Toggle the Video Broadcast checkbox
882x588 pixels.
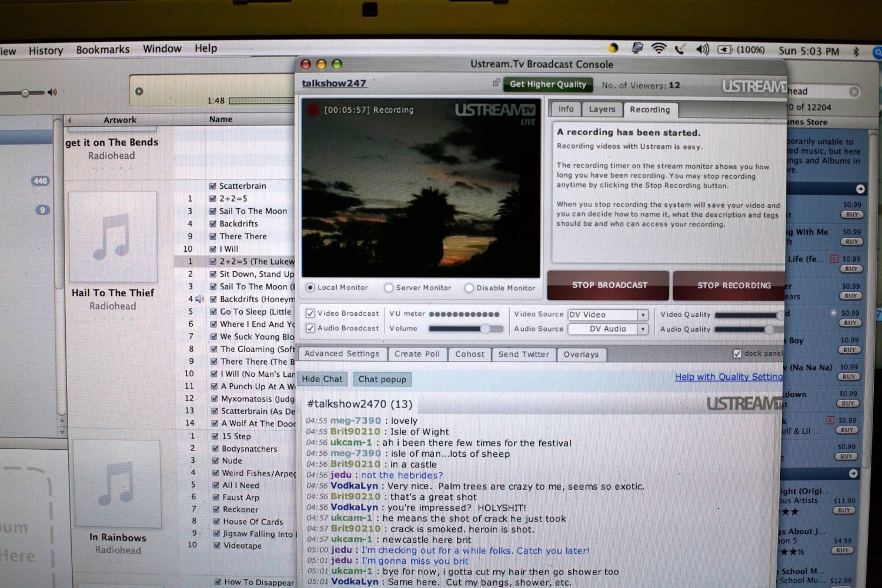[310, 313]
